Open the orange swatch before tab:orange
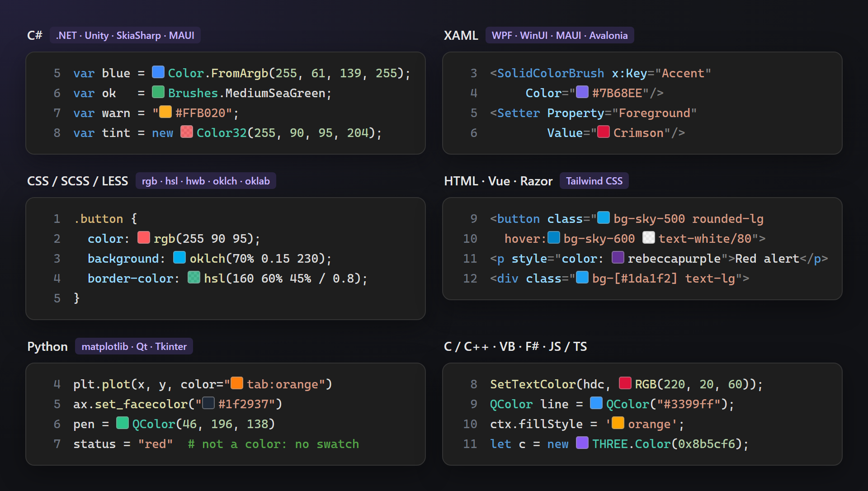868x491 pixels. [237, 383]
